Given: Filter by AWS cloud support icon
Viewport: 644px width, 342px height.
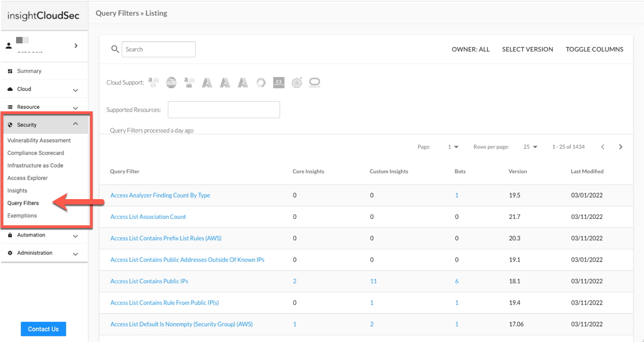Looking at the screenshot, I should 154,81.
